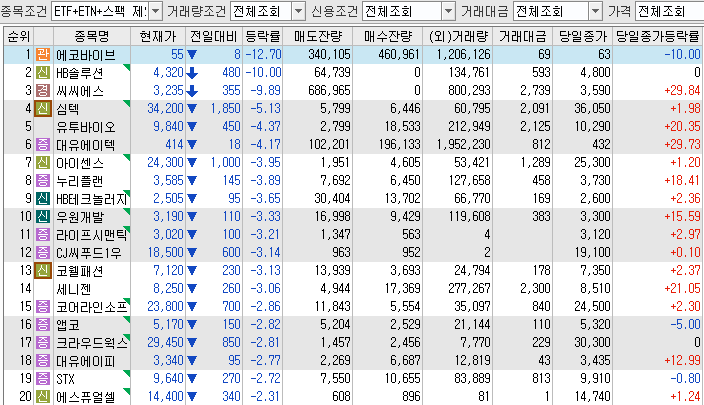Select stock name STX
This screenshot has height=405, width=704.
[65, 379]
